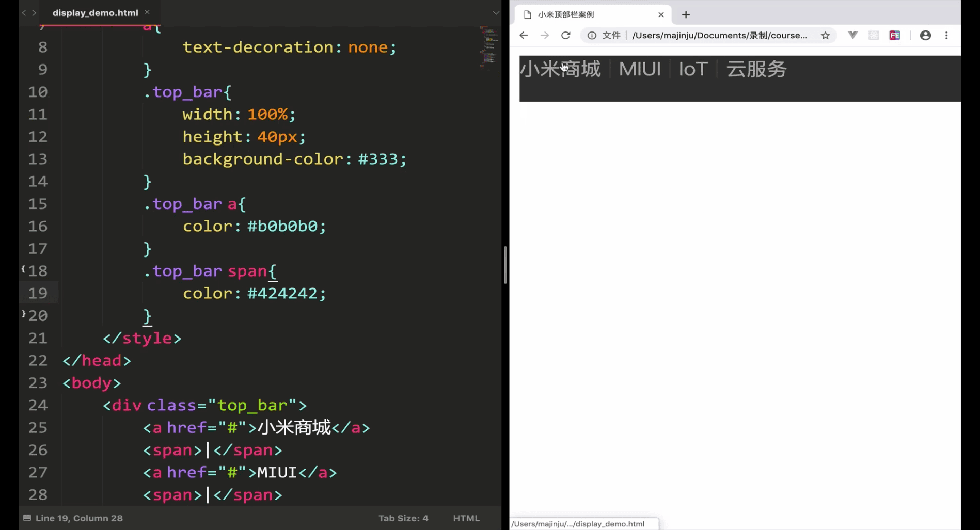Click the span on line 26
The height and width of the screenshot is (530, 980).
(x=213, y=450)
